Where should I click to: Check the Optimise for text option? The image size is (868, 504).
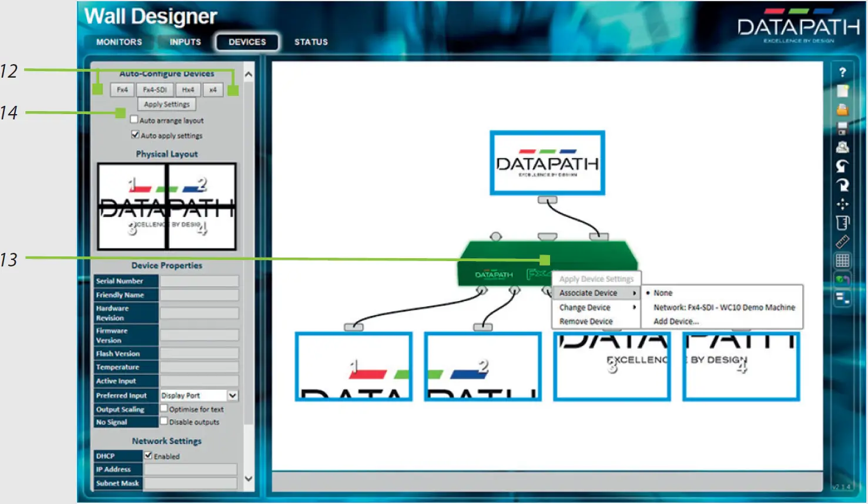coord(163,409)
